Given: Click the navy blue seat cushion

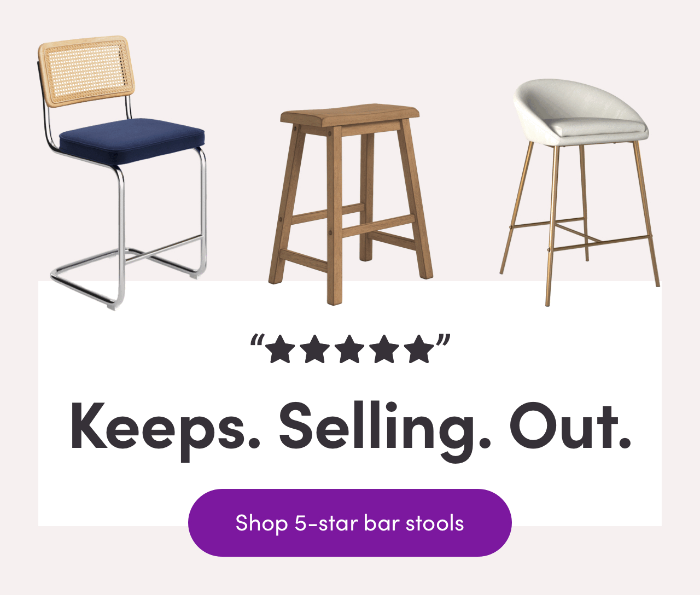Looking at the screenshot, I should pyautogui.click(x=132, y=140).
